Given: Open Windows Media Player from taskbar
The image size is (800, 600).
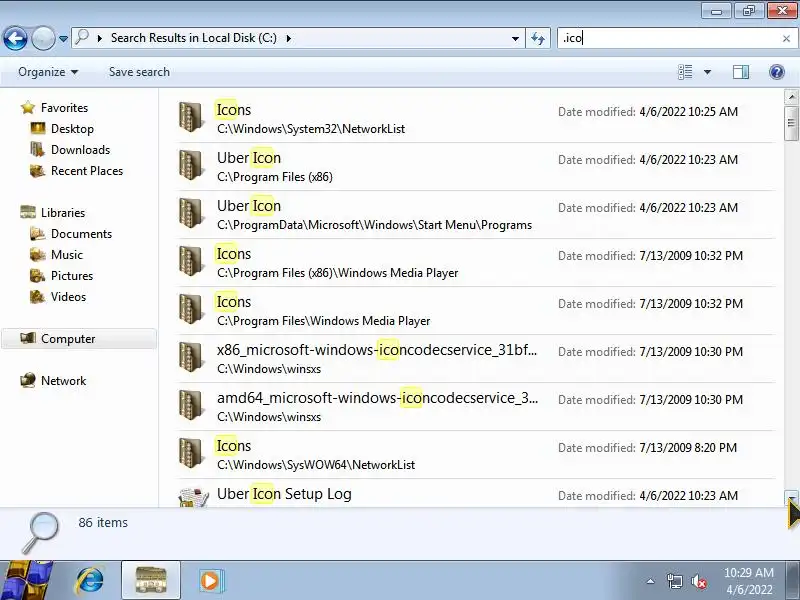Looking at the screenshot, I should click(x=211, y=581).
